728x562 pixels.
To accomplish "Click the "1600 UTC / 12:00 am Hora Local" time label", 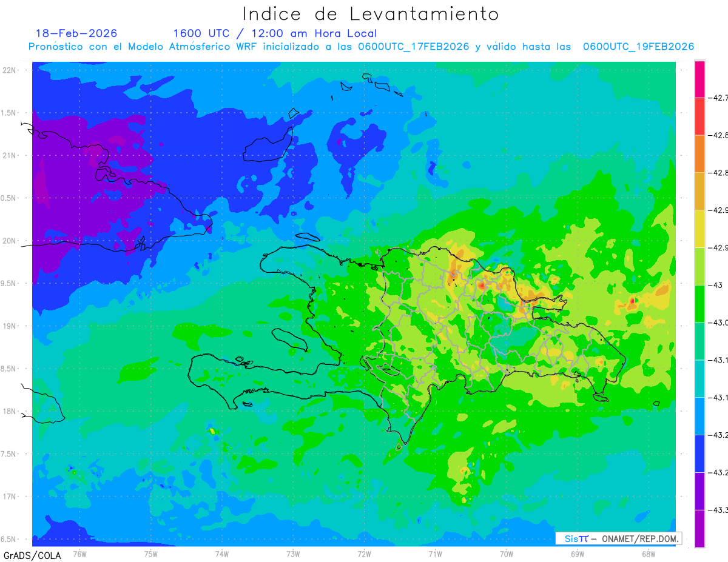I will (275, 33).
